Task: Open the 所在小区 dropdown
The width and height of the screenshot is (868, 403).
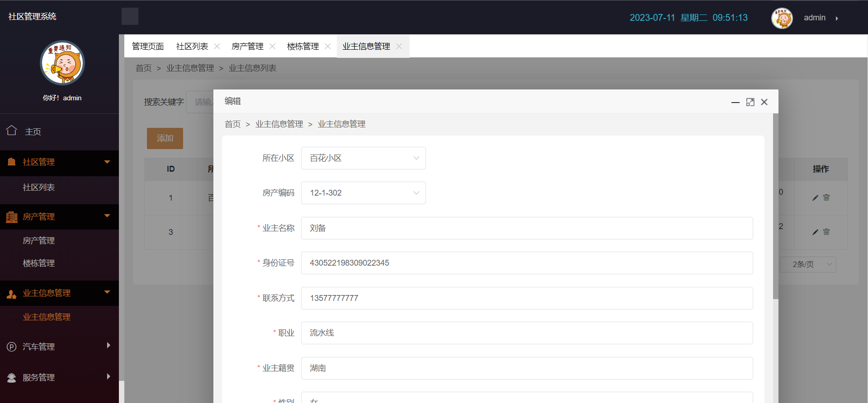Action: (363, 158)
